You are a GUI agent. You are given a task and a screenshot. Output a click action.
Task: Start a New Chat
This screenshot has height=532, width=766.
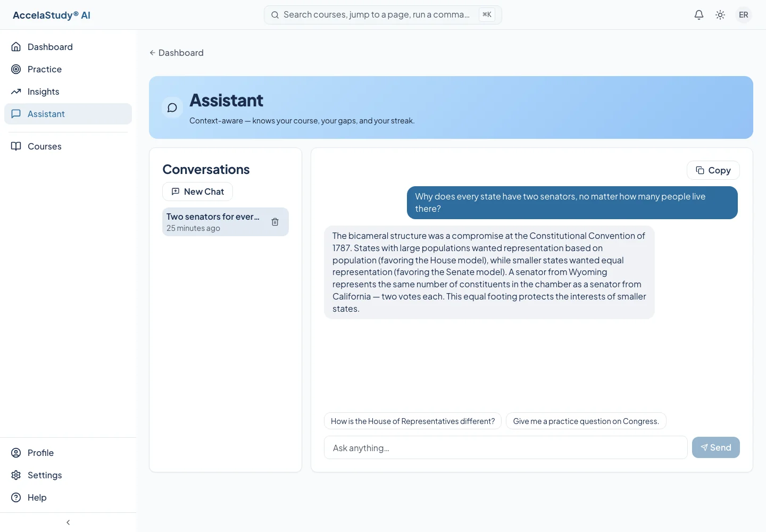tap(197, 192)
